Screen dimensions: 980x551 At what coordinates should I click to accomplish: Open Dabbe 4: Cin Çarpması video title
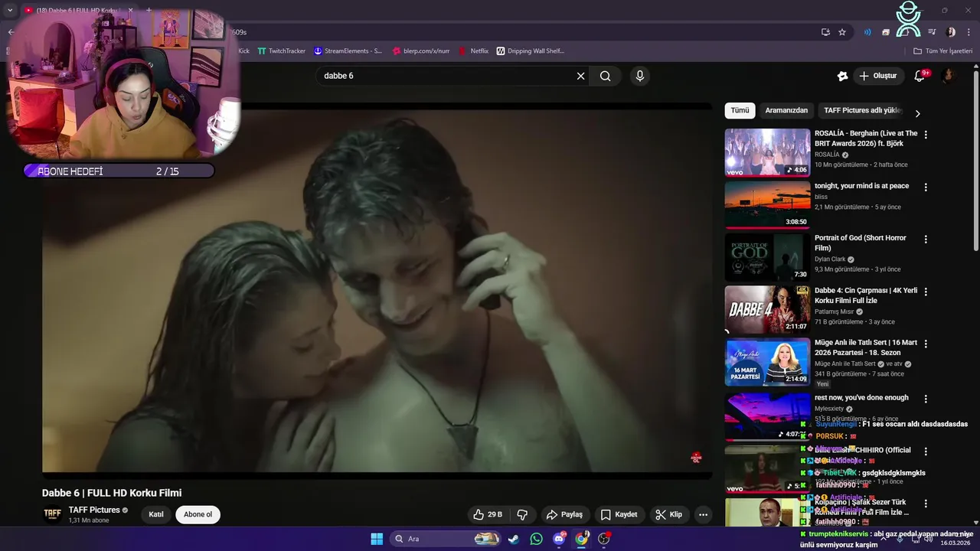tap(866, 295)
